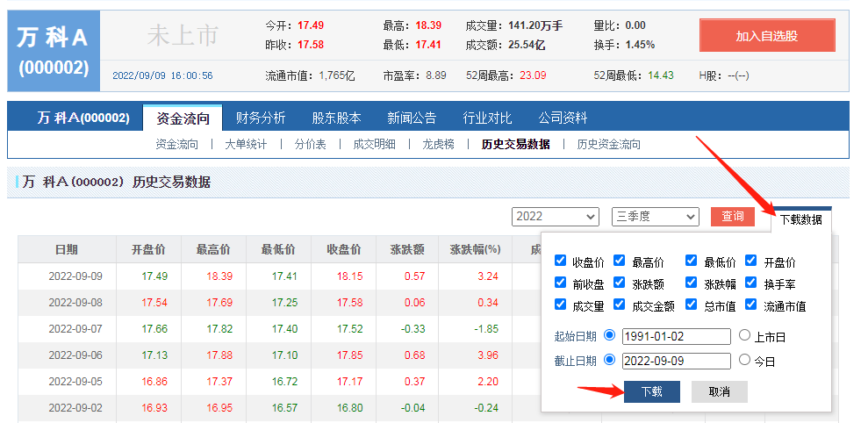This screenshot has width=868, height=423.
Task: Uncheck the 收盘价 checkbox
Action: click(x=561, y=261)
